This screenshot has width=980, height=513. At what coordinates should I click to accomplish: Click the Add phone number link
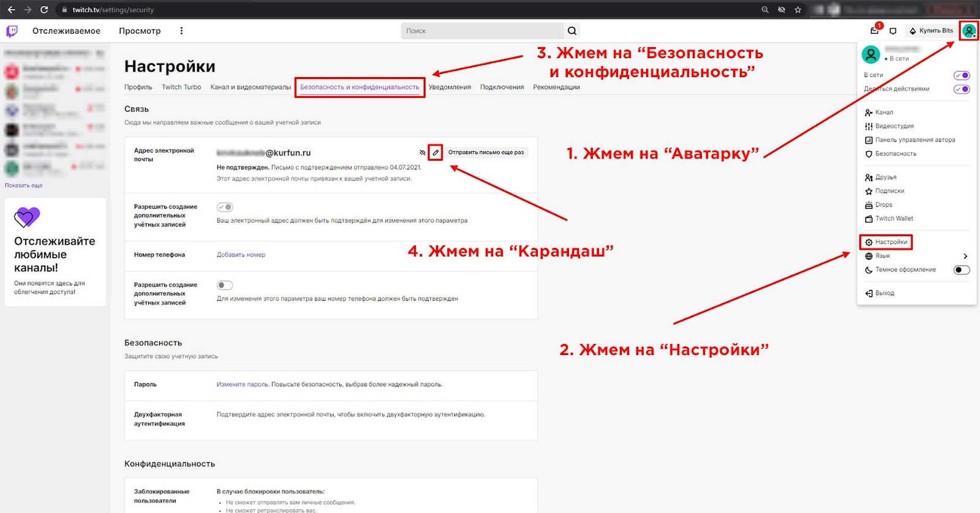pos(241,255)
